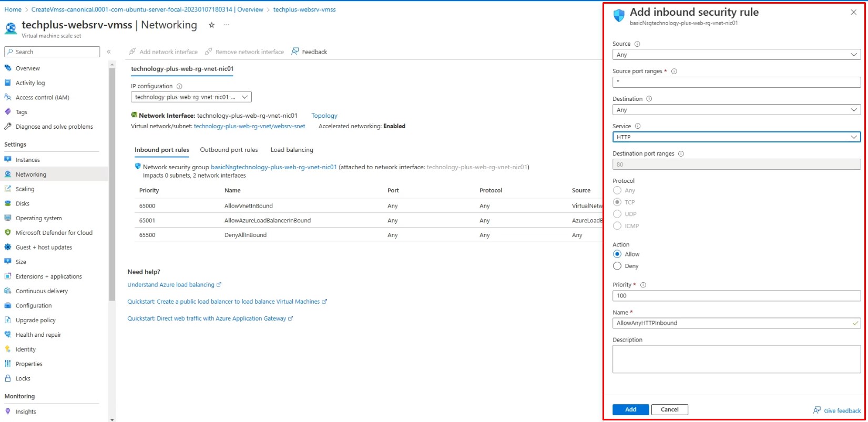Select the Deny action radio button
The height and width of the screenshot is (422, 868).
click(617, 266)
